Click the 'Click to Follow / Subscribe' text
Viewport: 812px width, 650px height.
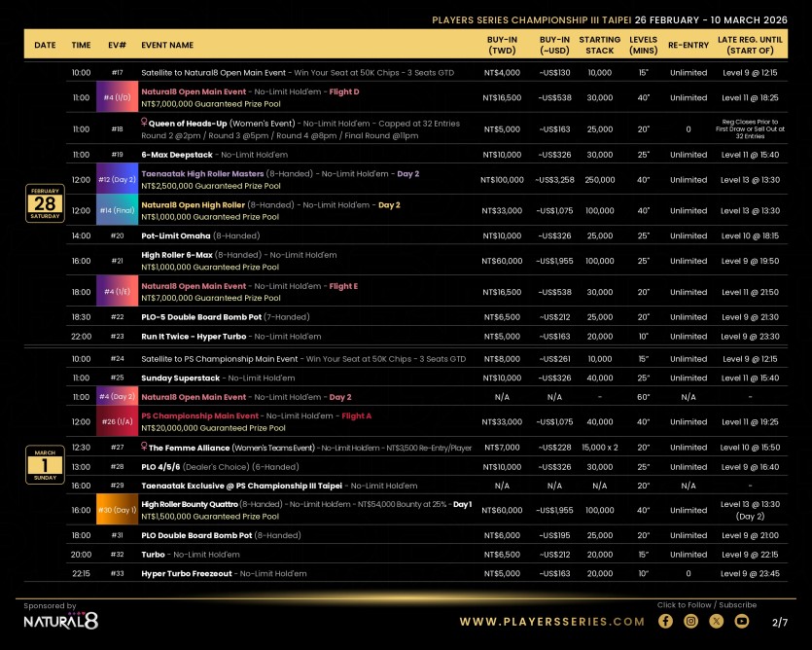coord(706,605)
